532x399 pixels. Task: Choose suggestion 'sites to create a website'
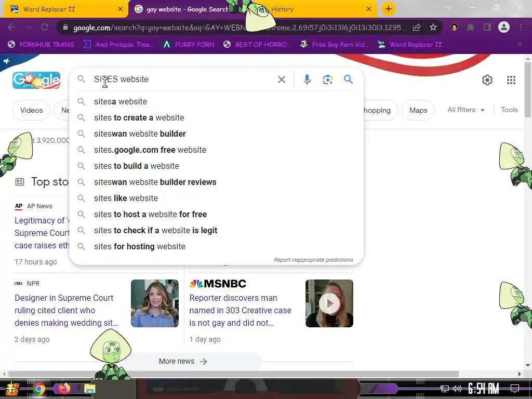pos(216,118)
